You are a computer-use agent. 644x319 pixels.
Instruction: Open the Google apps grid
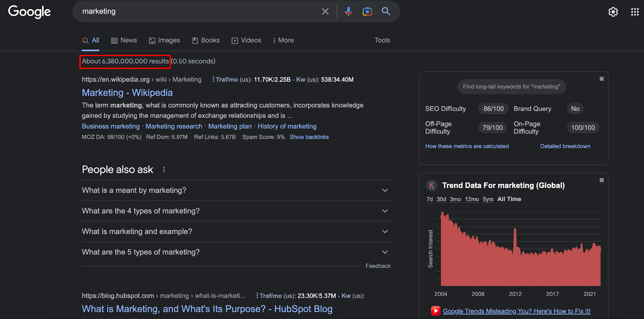(635, 12)
